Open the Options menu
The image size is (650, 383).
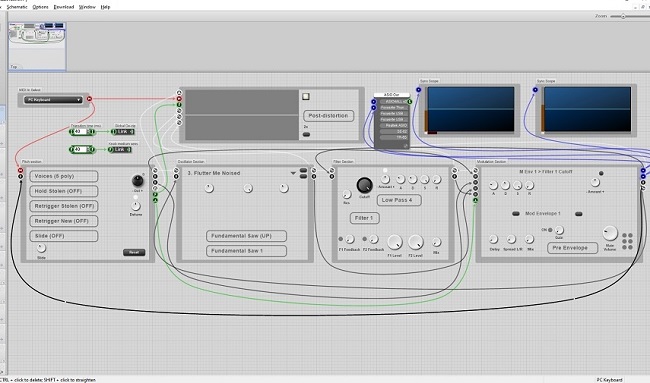coord(40,7)
